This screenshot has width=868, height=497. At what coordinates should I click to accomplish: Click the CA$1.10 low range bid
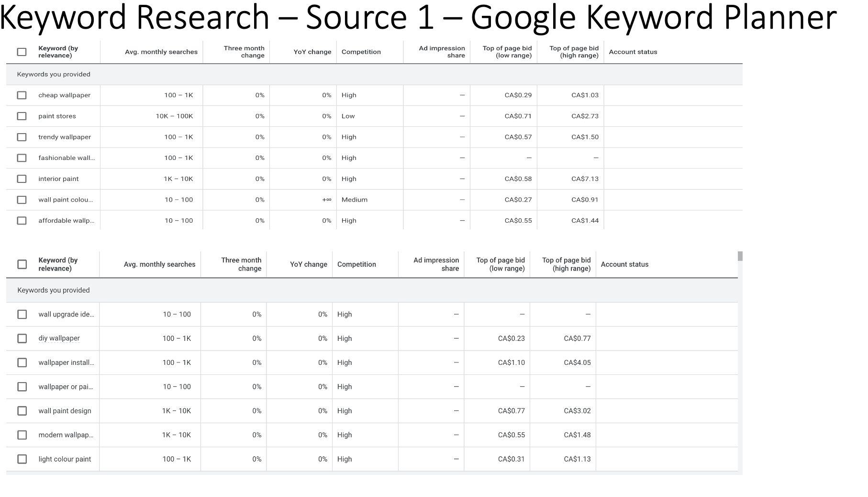pos(512,362)
